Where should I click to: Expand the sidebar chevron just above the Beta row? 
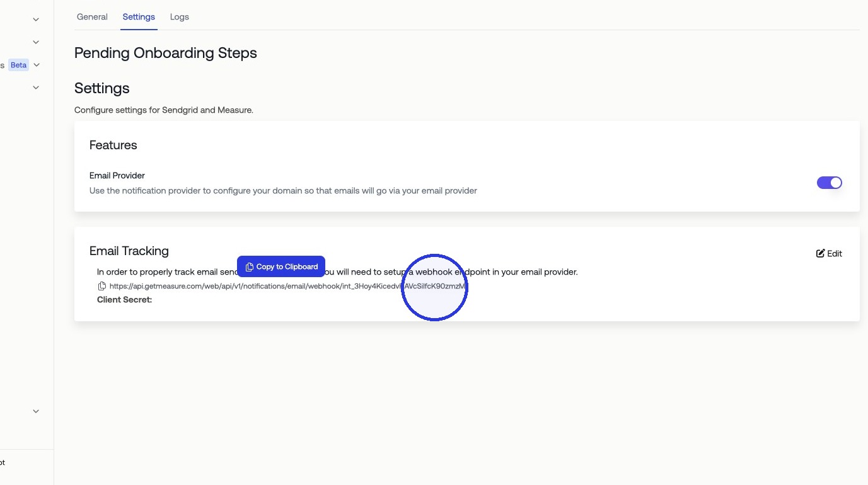coord(36,42)
